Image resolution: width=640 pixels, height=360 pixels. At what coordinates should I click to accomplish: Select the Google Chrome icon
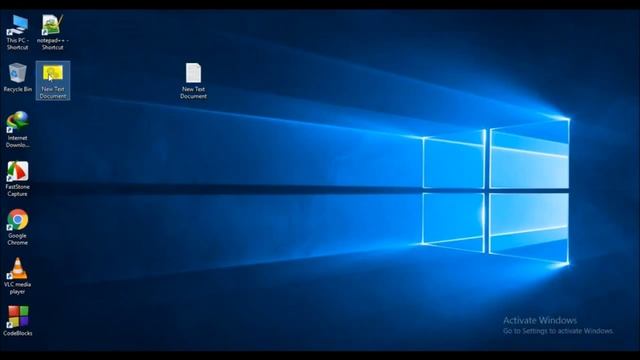[x=17, y=220]
